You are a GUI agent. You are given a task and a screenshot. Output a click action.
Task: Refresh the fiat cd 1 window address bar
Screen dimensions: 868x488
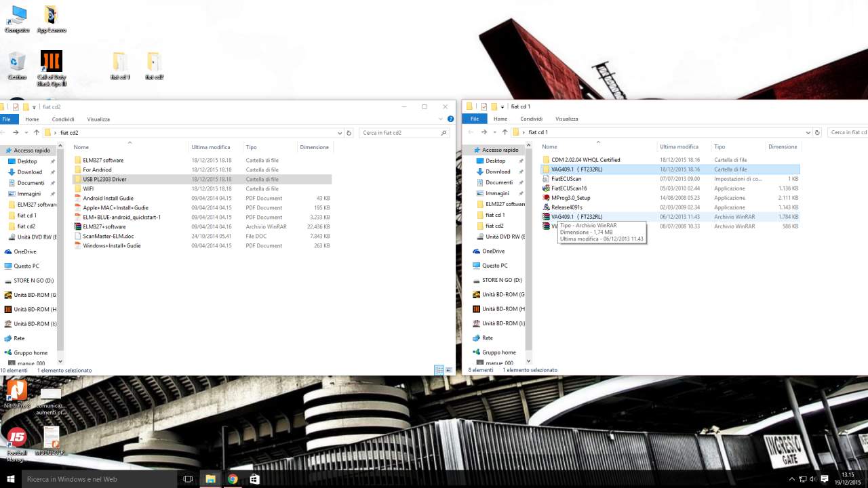coord(817,133)
